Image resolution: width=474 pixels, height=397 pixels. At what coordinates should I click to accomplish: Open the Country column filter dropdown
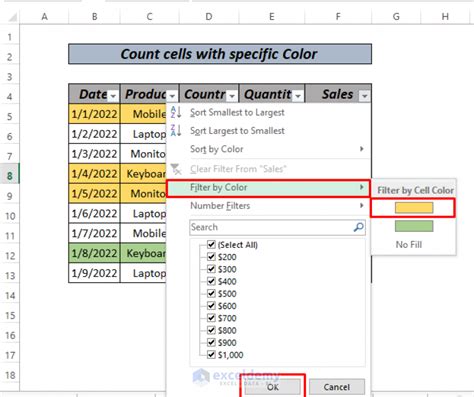232,96
